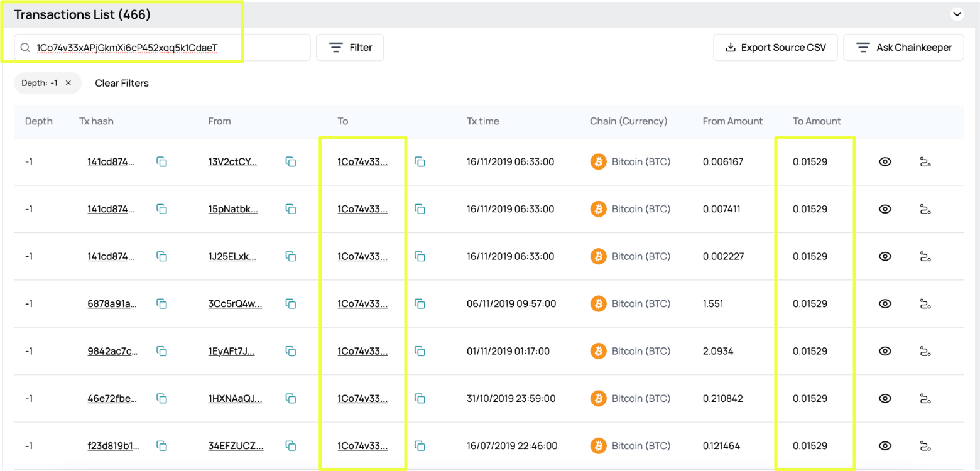
Task: Collapse the Transactions List panel
Action: point(957,14)
